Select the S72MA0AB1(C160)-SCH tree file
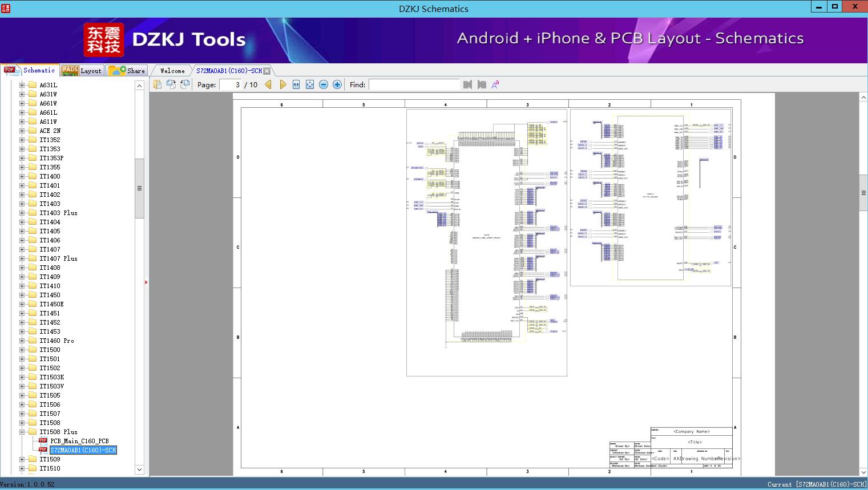Image resolution: width=868 pixels, height=490 pixels. click(x=83, y=450)
